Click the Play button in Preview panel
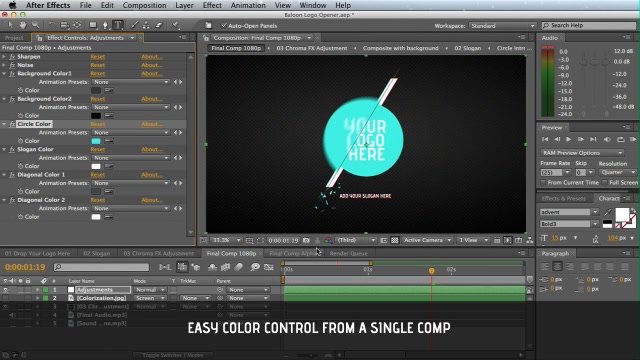640x360 pixels. pos(569,139)
